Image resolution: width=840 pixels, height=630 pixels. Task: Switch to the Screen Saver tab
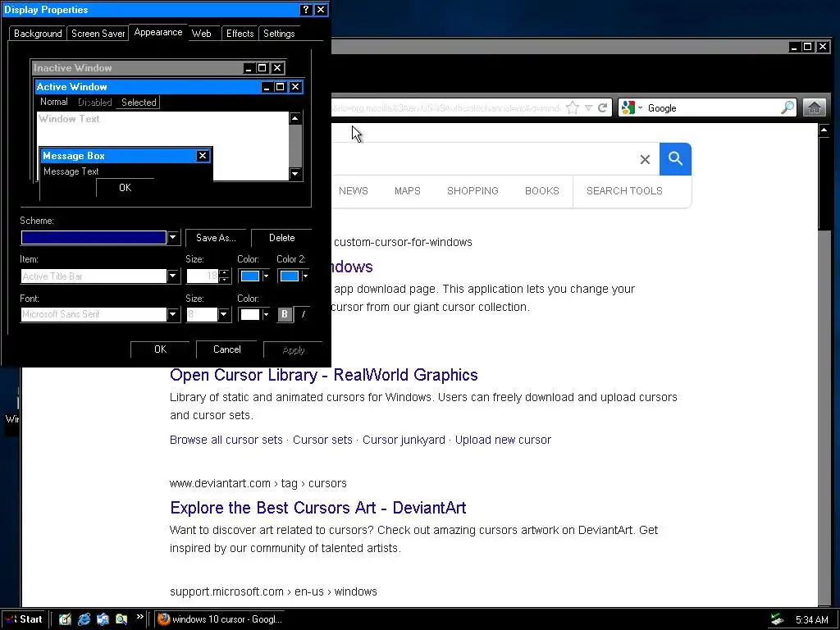pos(98,33)
